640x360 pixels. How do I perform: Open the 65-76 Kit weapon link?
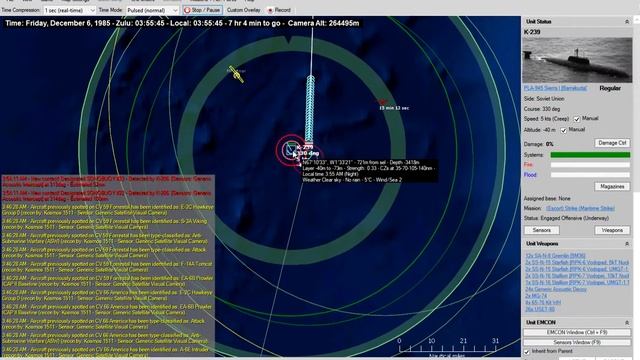click(543, 302)
